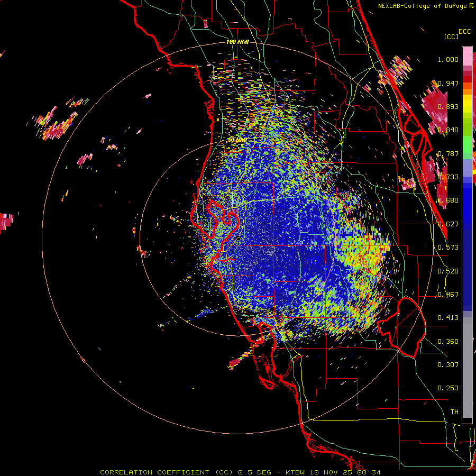Click the DCC product label
Viewport: 476px width, 476px height.
(464, 32)
